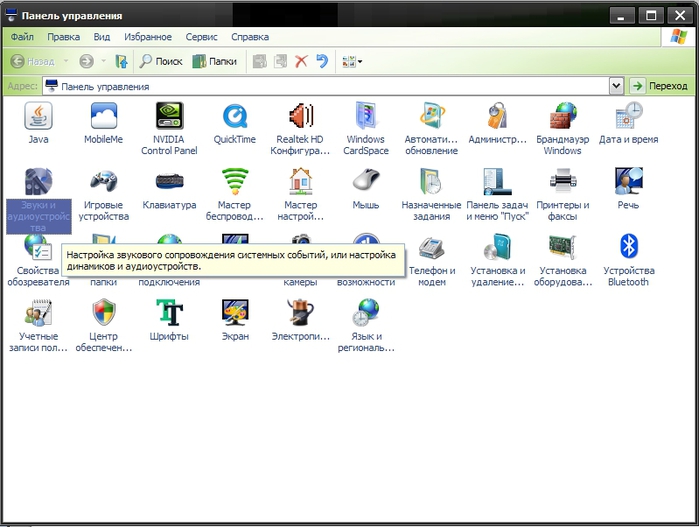Open Учетные записи пользователей
This screenshot has width=699, height=527.
click(38, 325)
